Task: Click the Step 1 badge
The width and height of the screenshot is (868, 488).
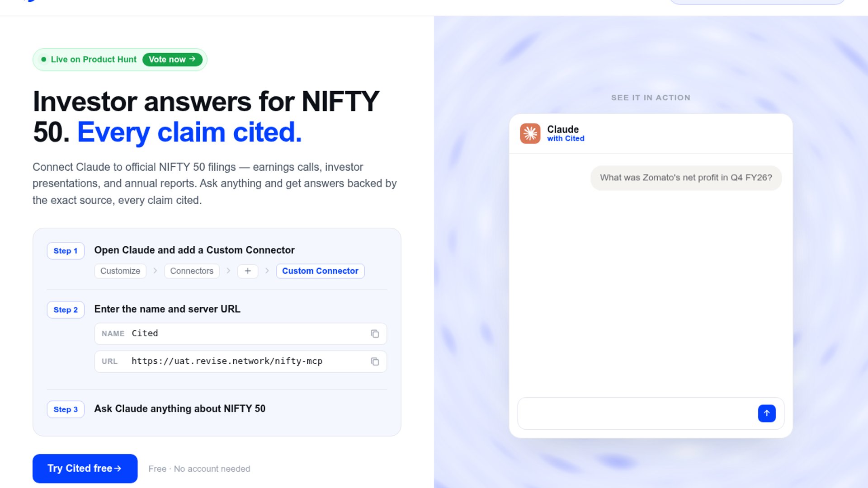Action: (66, 251)
